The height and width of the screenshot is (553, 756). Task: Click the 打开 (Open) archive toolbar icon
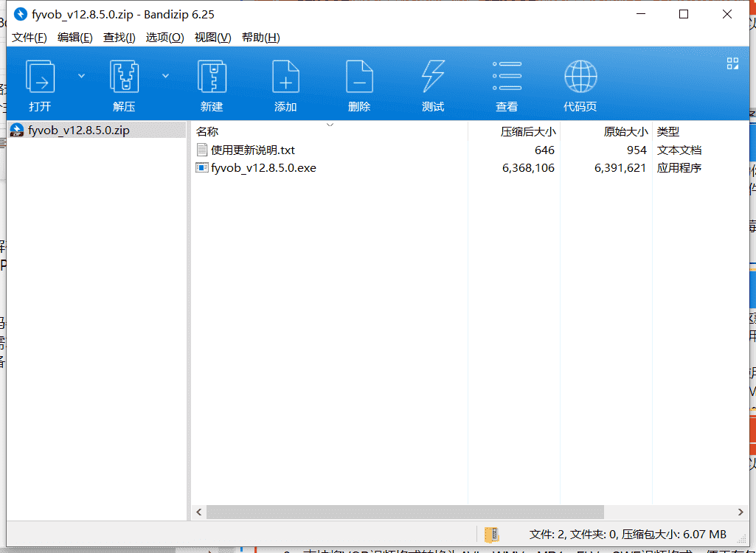(x=40, y=76)
